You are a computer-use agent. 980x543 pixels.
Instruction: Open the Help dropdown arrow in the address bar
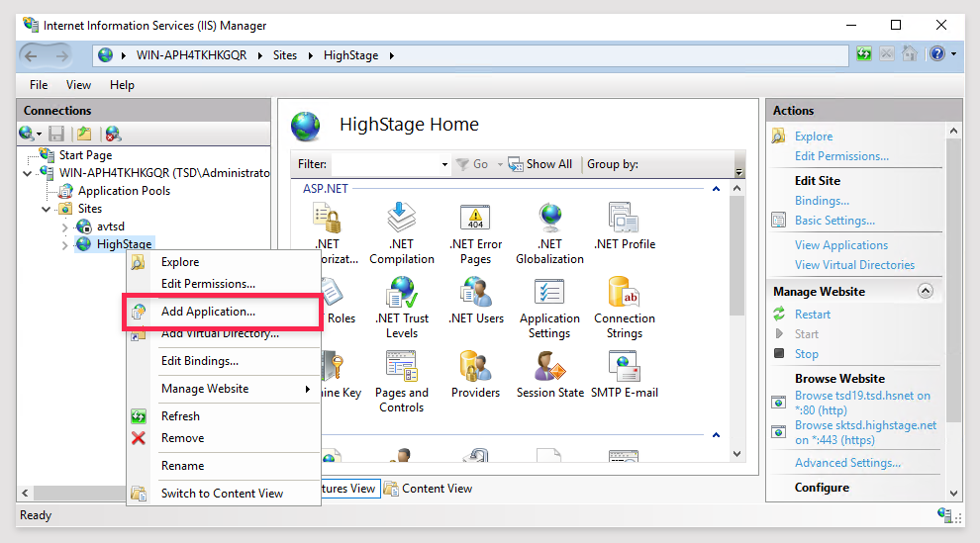pos(953,54)
